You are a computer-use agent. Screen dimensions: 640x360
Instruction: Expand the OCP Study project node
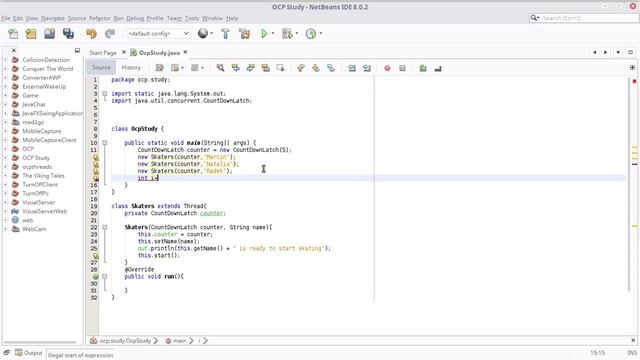coord(5,158)
